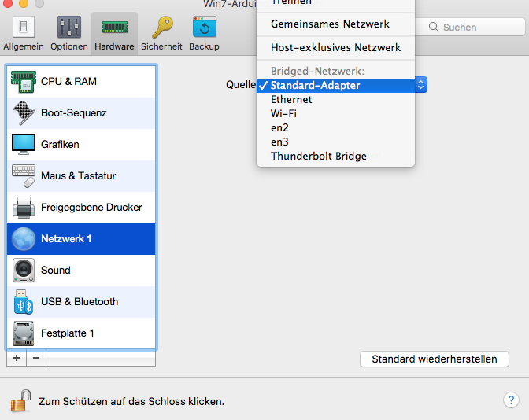Click the Suchen search field
The height and width of the screenshot is (420, 529).
(x=472, y=27)
